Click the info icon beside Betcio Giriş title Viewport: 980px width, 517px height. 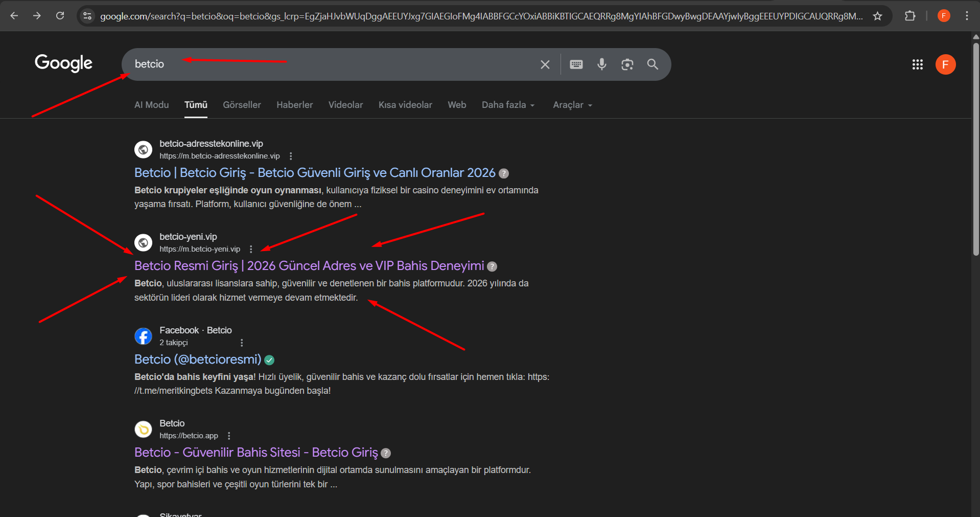[386, 453]
